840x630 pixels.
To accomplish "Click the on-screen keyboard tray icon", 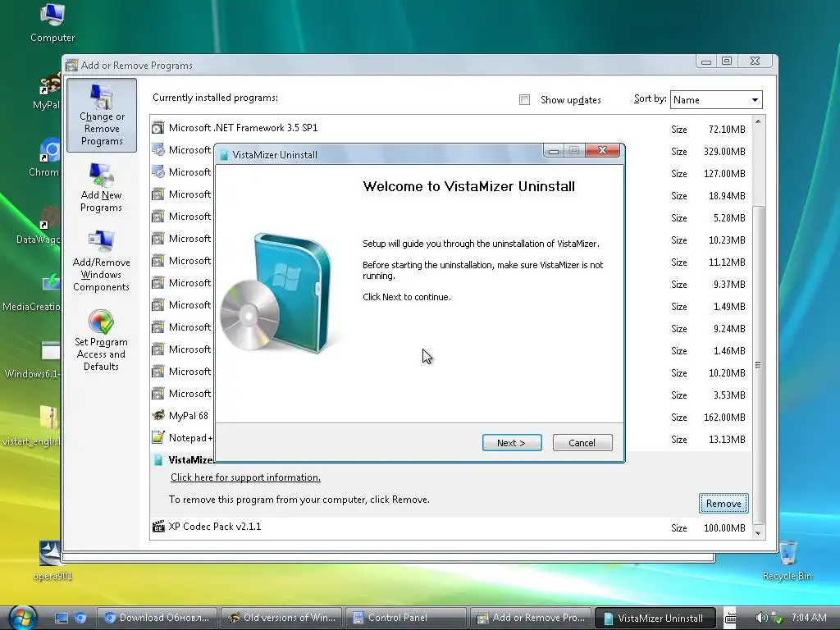I will (730, 618).
